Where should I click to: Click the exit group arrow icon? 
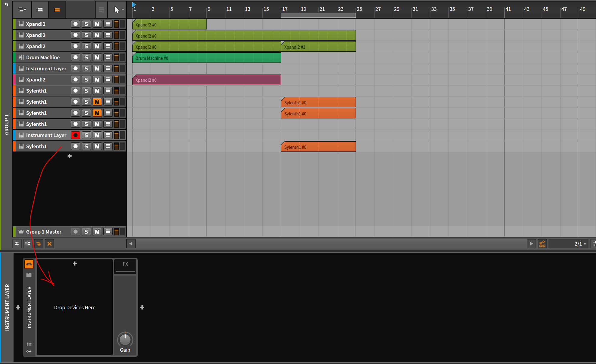click(6, 4)
